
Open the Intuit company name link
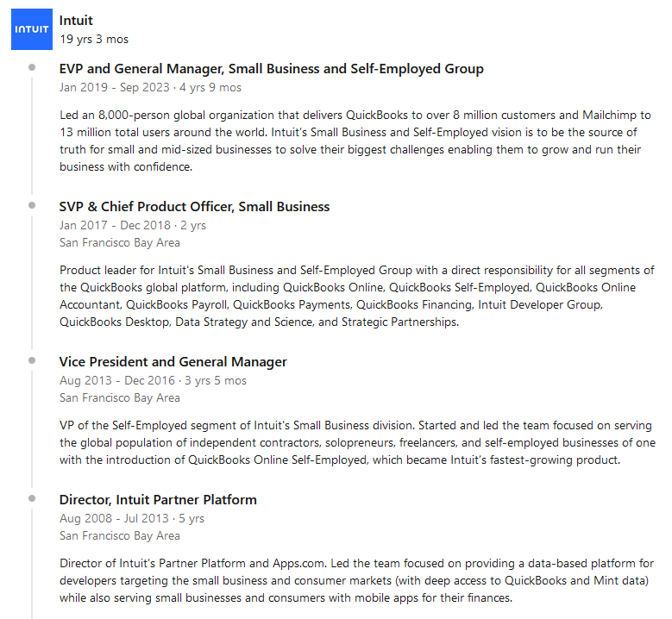76,20
